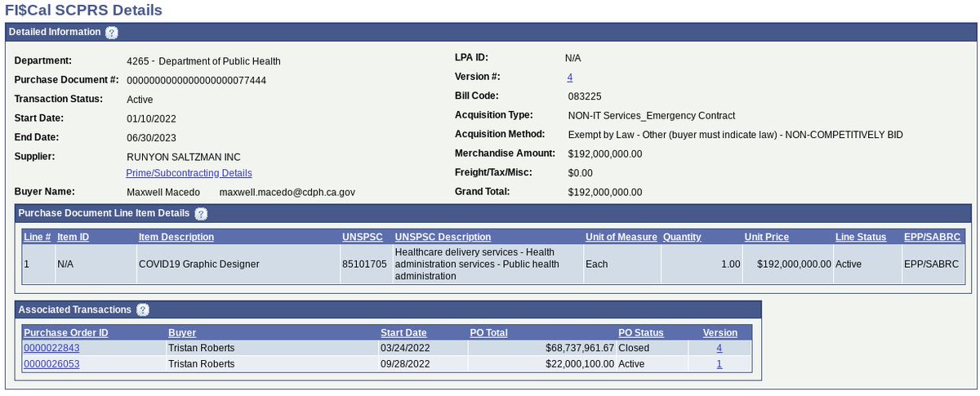Select Merchandise Amount value $192,000,000.00
This screenshot has width=980, height=396.
605,154
